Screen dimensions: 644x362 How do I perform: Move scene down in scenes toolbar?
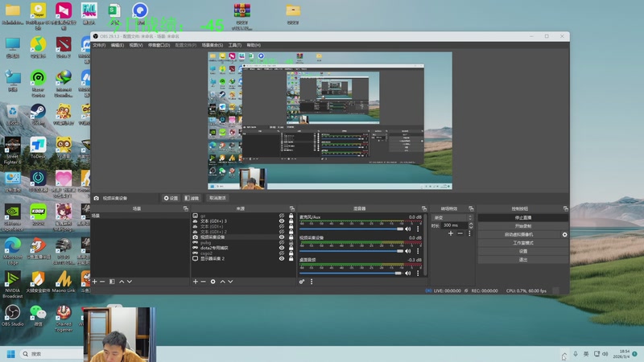coord(130,282)
